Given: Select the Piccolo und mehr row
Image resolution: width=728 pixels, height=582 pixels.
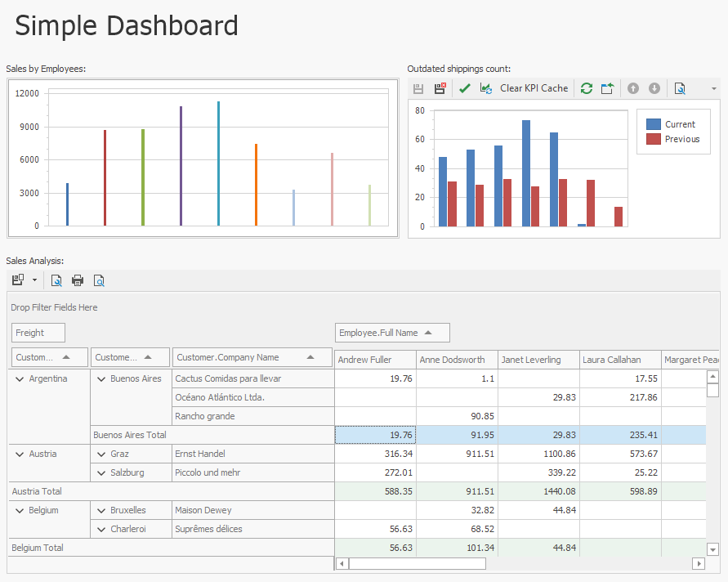Looking at the screenshot, I should [x=253, y=472].
